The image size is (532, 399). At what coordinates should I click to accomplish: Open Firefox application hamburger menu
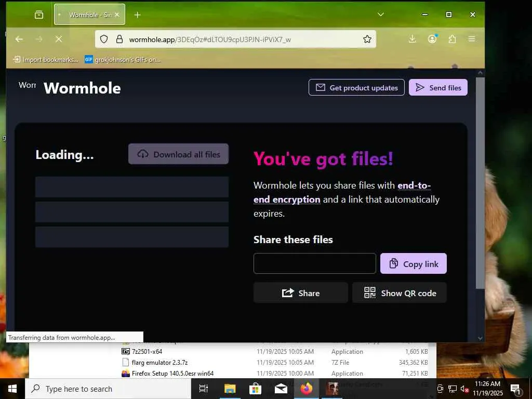coord(472,39)
